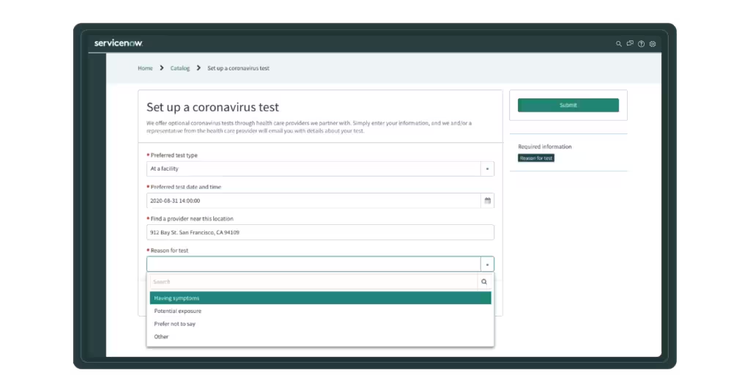Click the Find a provider location field
Screen dimensions: 750x392
point(320,232)
